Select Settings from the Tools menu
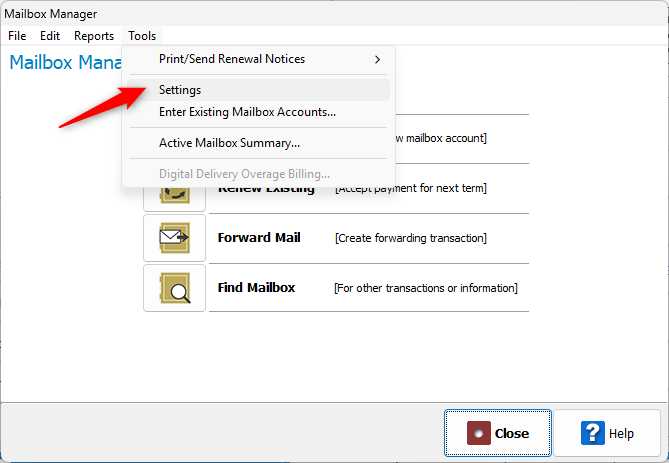This screenshot has height=463, width=669. click(258, 90)
